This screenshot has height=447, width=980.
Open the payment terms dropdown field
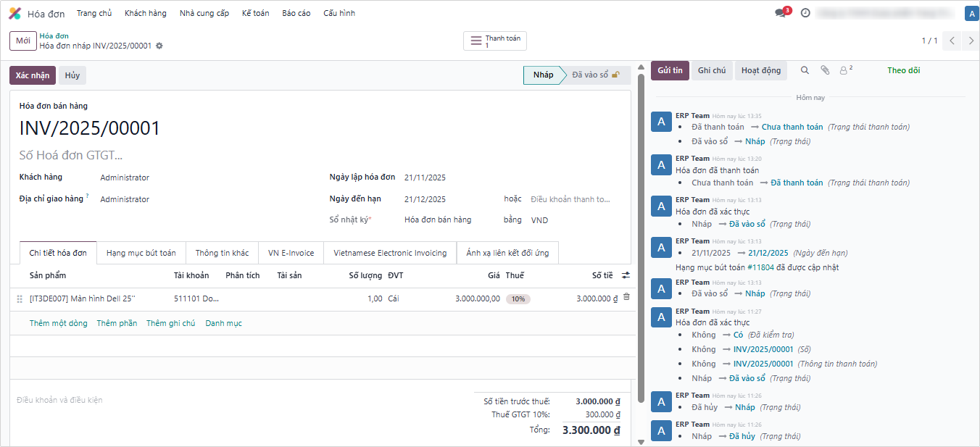point(570,199)
